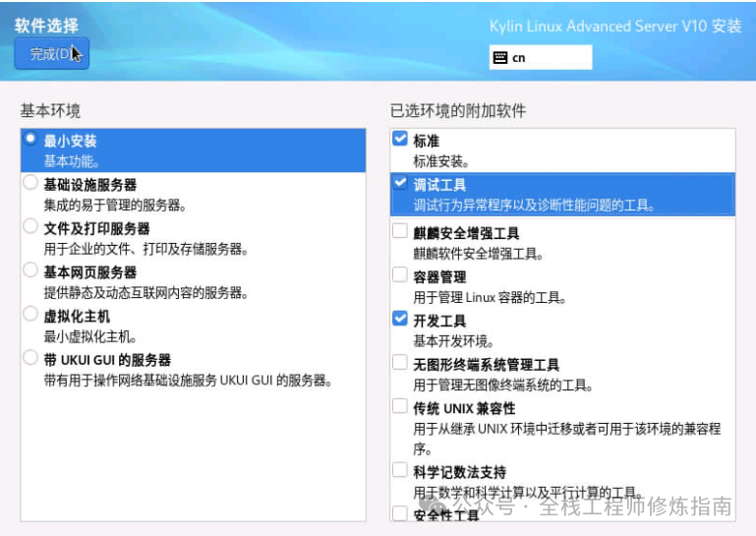Select the 虚拟化主机 radio button
The width and height of the screenshot is (756, 536).
(30, 314)
